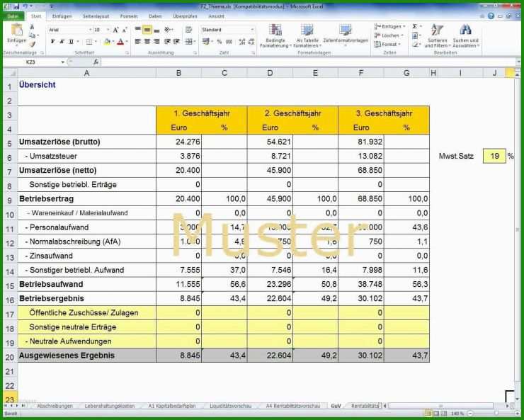Open the Liquiditätsvorschau sheet tab
This screenshot has width=524, height=420.
[230, 406]
